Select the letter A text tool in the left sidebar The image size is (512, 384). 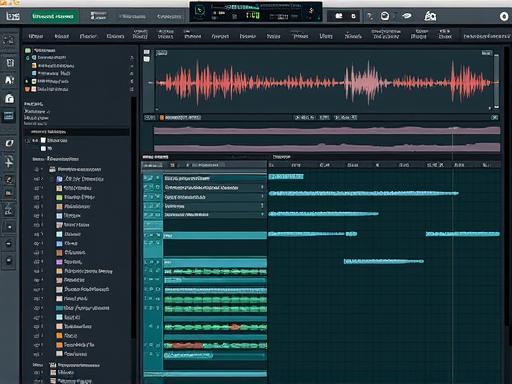tap(9, 80)
